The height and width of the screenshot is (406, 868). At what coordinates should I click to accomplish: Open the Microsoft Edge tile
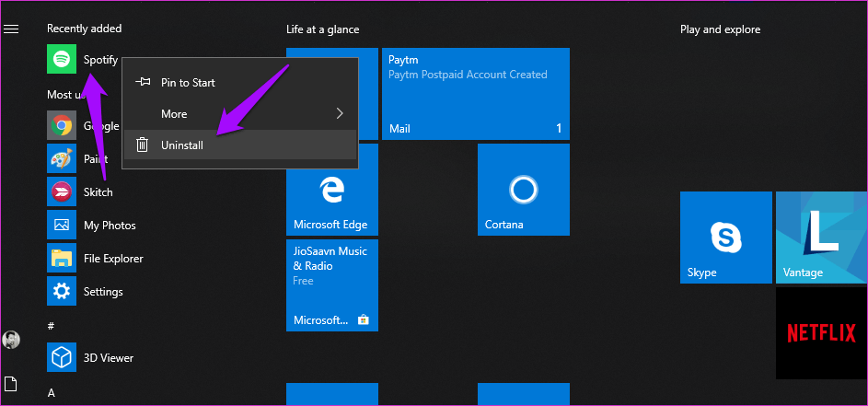click(x=332, y=190)
